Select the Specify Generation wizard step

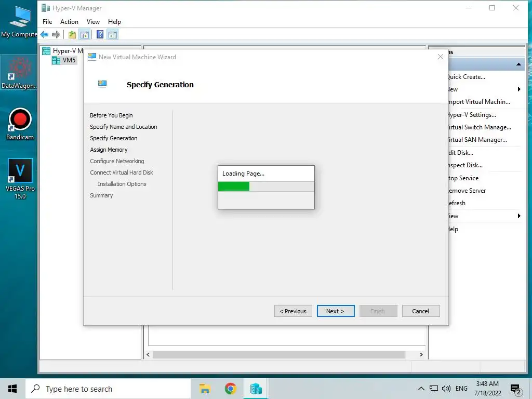pos(114,138)
